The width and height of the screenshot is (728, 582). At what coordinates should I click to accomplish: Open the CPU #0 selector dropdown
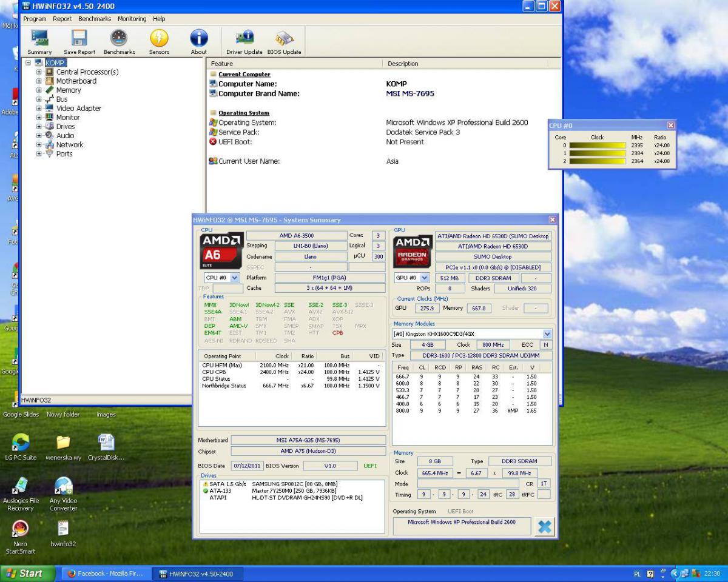235,278
